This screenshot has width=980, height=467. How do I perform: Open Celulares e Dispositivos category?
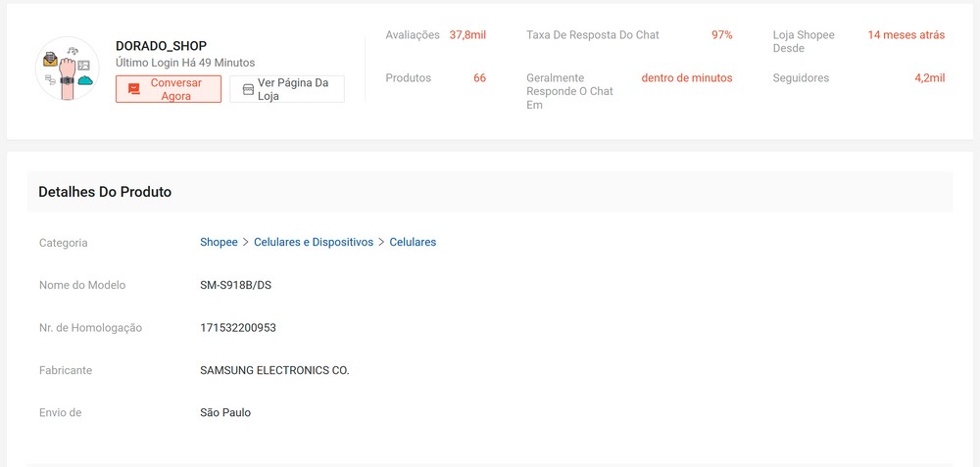[x=314, y=242]
